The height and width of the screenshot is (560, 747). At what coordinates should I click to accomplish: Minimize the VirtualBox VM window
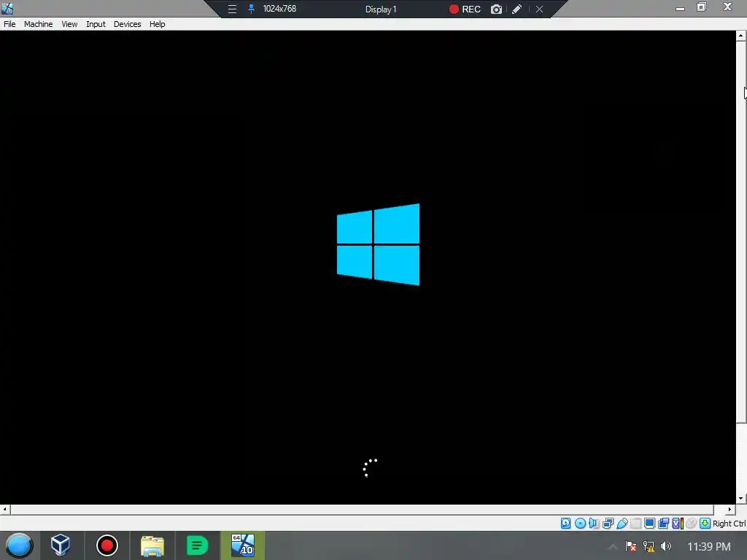tap(681, 8)
